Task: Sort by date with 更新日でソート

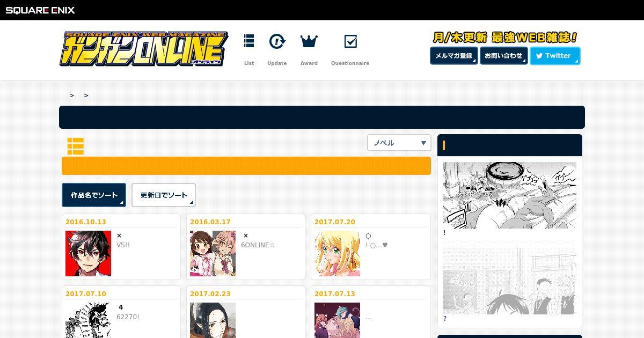Action: [164, 195]
